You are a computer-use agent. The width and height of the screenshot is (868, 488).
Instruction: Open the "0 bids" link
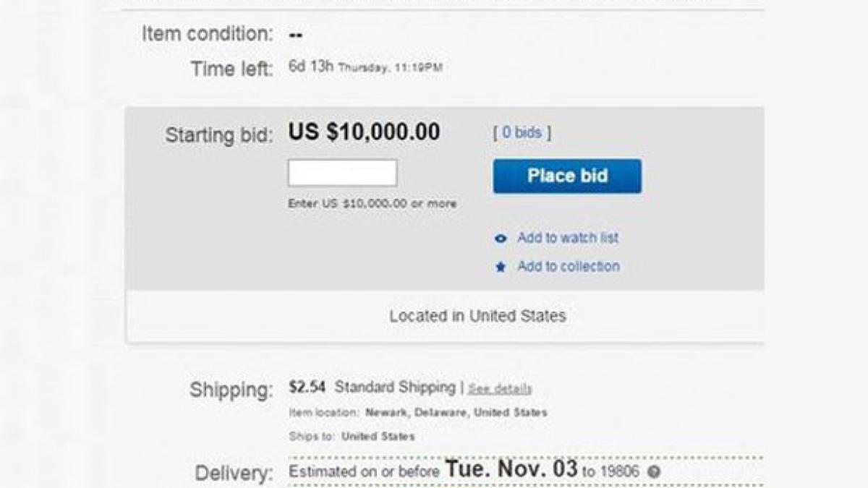point(522,133)
